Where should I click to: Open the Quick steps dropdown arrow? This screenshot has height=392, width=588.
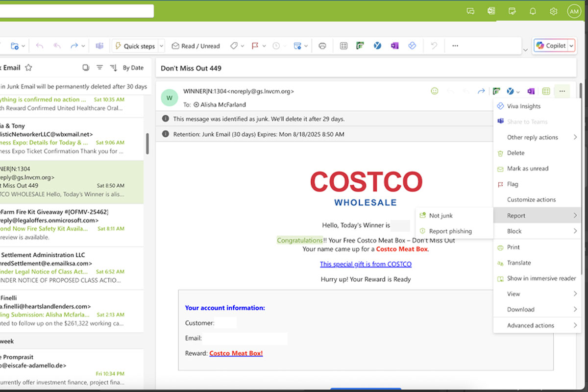click(162, 46)
